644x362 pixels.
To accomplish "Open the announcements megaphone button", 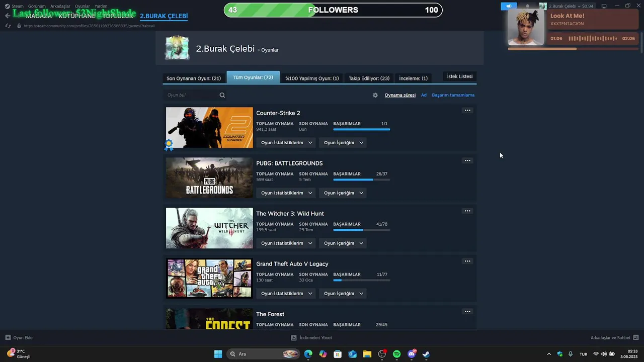I will click(x=509, y=6).
